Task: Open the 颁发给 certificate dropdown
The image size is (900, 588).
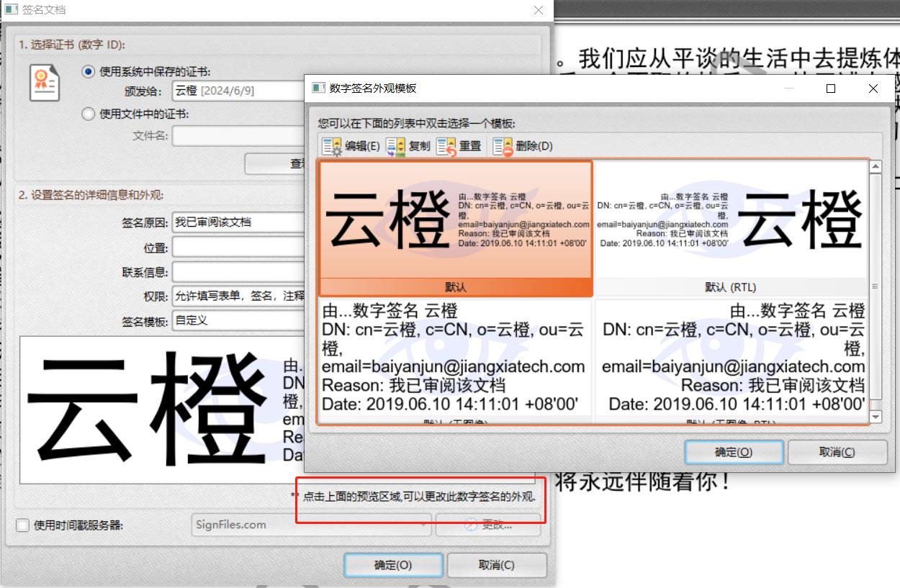Action: click(238, 91)
